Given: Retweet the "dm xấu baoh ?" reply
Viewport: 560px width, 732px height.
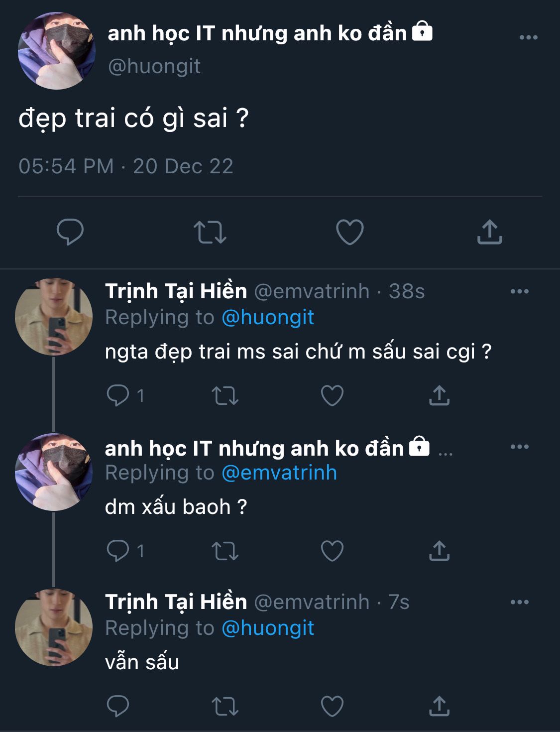Looking at the screenshot, I should click(225, 551).
